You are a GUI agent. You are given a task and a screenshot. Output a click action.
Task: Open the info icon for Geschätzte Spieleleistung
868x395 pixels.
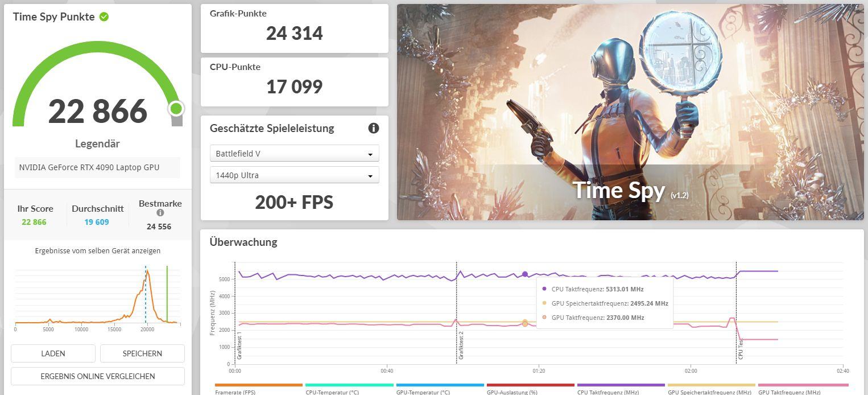pyautogui.click(x=374, y=128)
